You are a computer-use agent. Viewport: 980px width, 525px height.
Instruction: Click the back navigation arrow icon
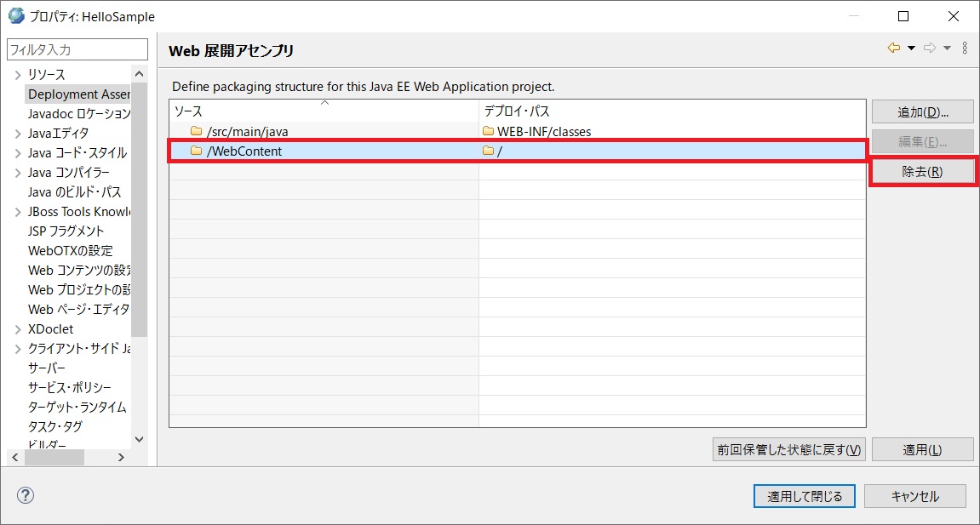[893, 49]
